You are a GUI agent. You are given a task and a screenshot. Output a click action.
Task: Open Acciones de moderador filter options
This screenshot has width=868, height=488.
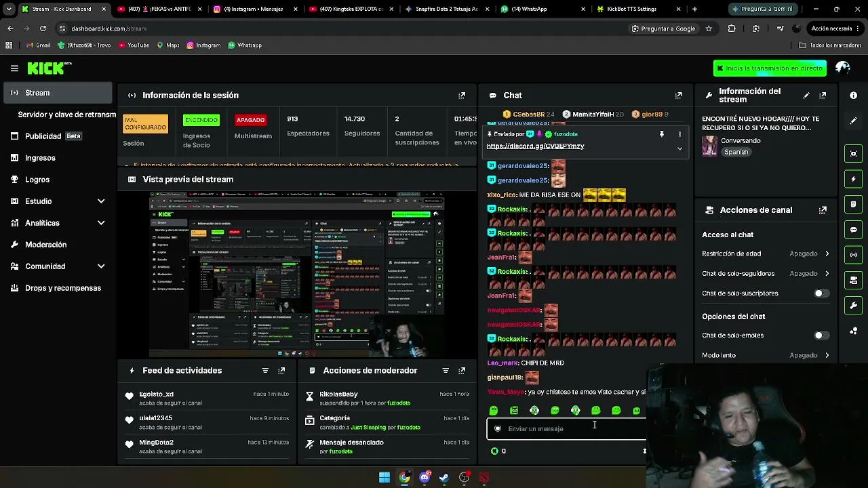pos(446,371)
